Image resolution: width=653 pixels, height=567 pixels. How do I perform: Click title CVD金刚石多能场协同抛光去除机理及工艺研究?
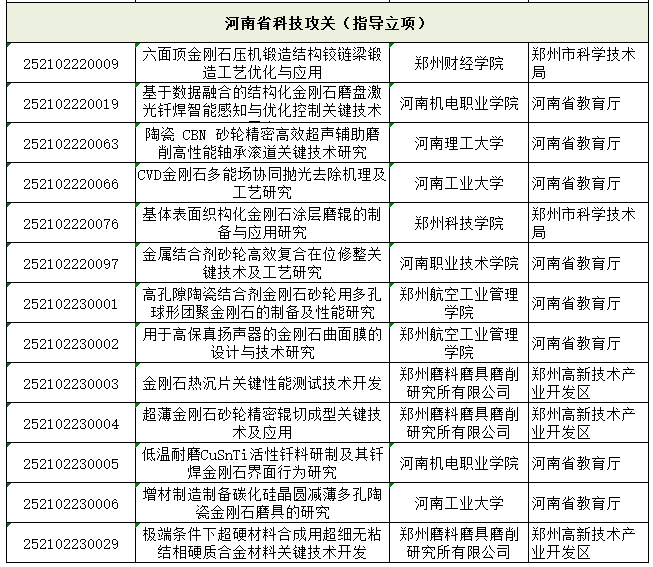[262, 183]
